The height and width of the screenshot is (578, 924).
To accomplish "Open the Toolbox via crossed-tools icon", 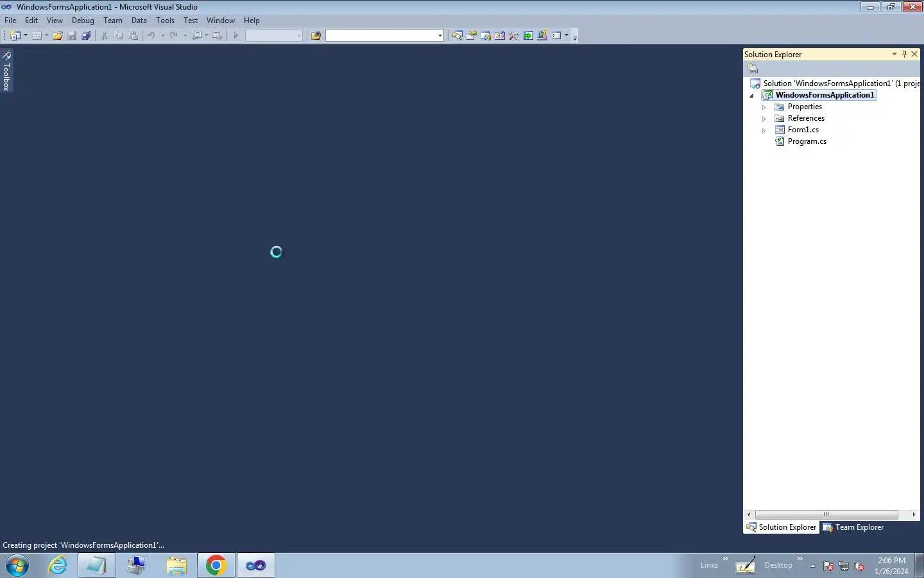I will click(x=514, y=35).
